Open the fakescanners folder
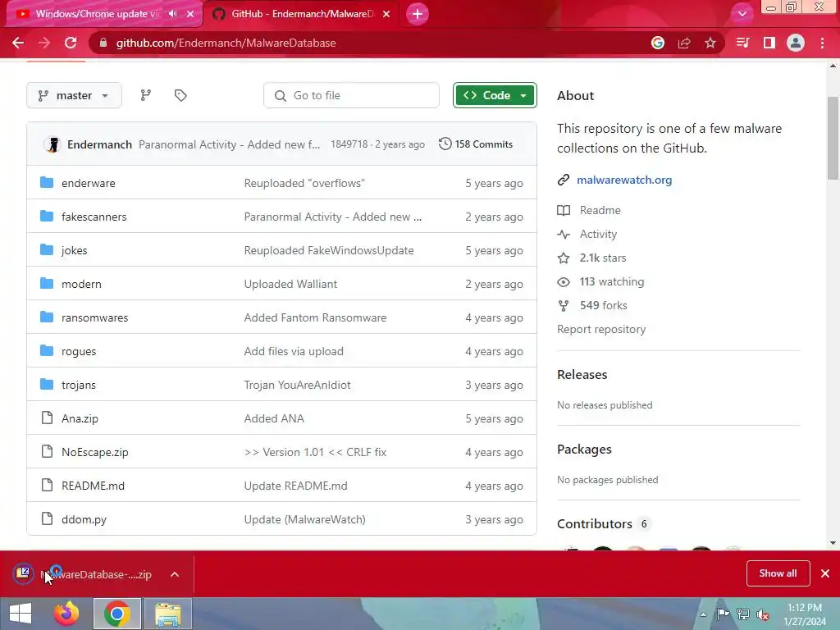840x630 pixels. click(x=94, y=217)
